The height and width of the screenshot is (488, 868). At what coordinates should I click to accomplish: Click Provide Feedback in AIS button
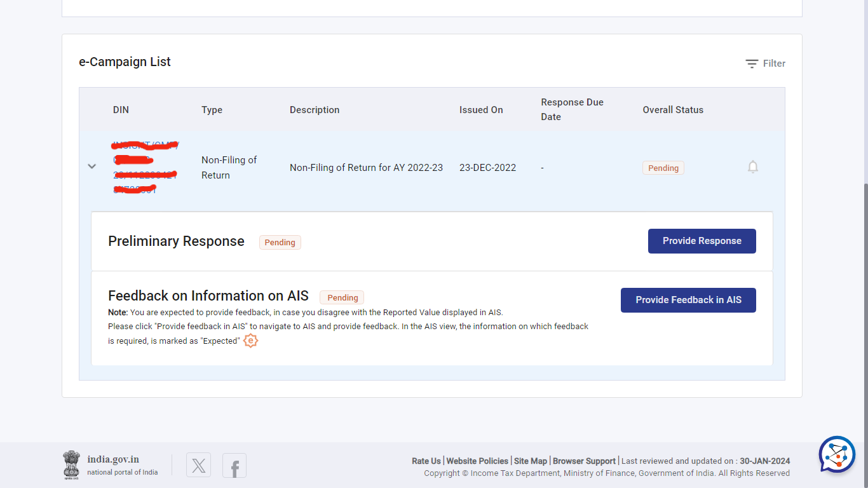pos(688,300)
